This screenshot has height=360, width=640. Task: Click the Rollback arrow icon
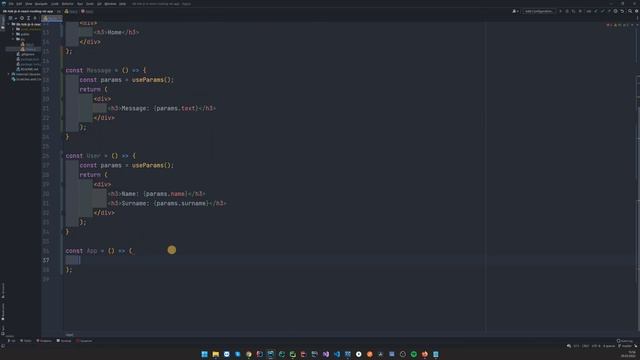point(622,11)
